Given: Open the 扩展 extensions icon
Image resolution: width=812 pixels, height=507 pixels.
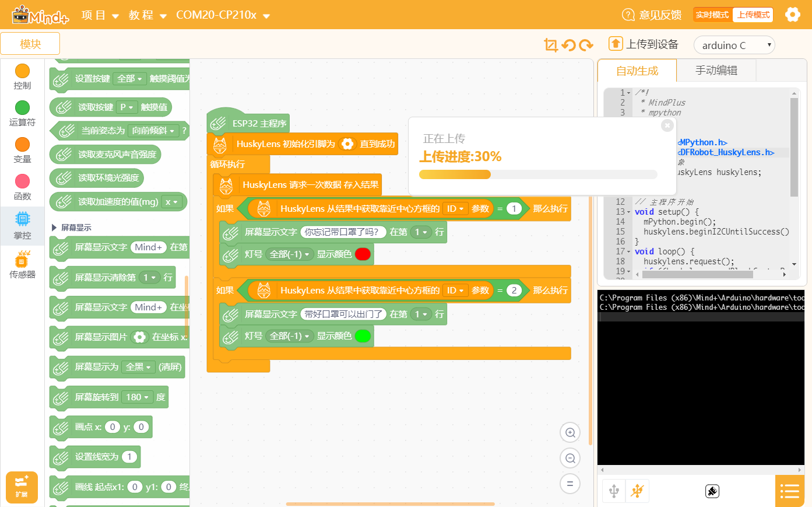Looking at the screenshot, I should (x=22, y=487).
